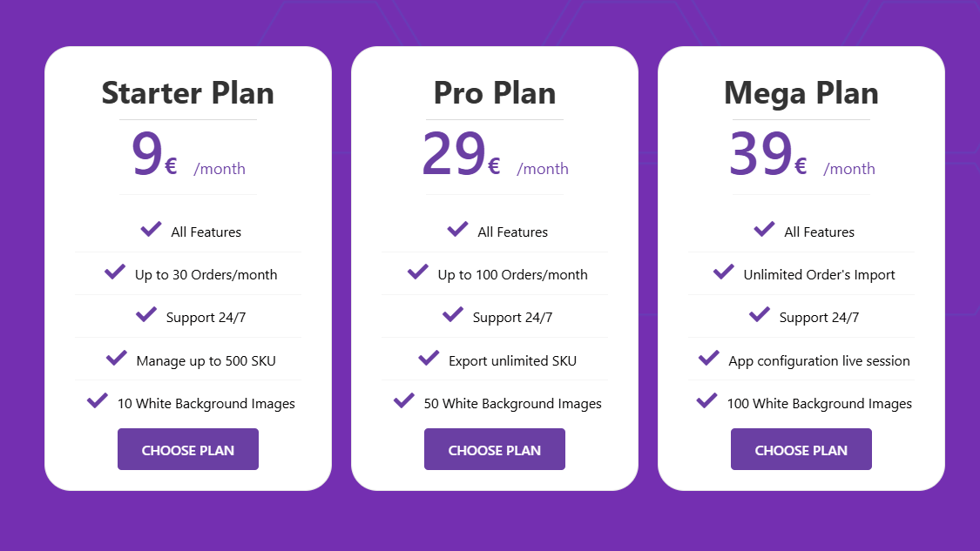
Task: Click checkmark beside Up to 100 Orders/month
Action: pos(418,272)
